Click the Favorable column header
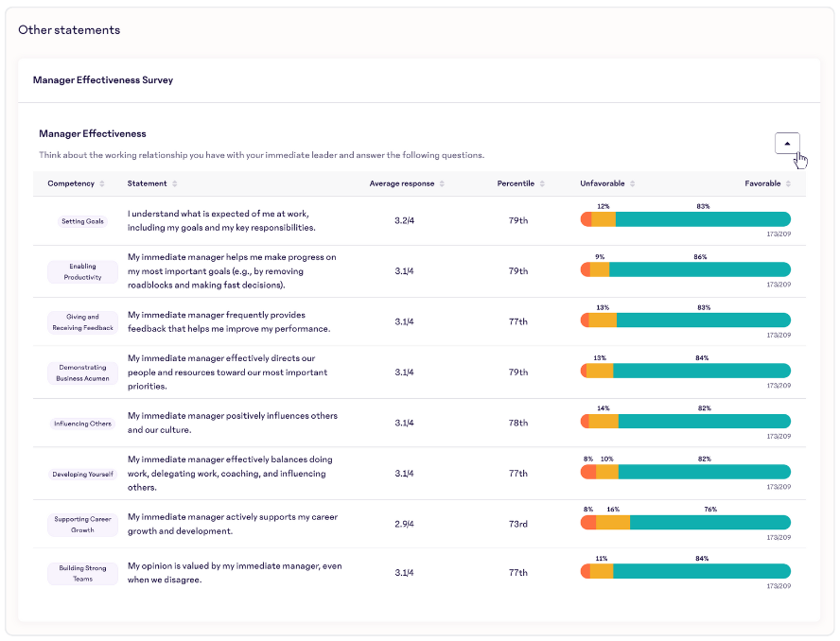This screenshot has height=641, width=840. [762, 183]
